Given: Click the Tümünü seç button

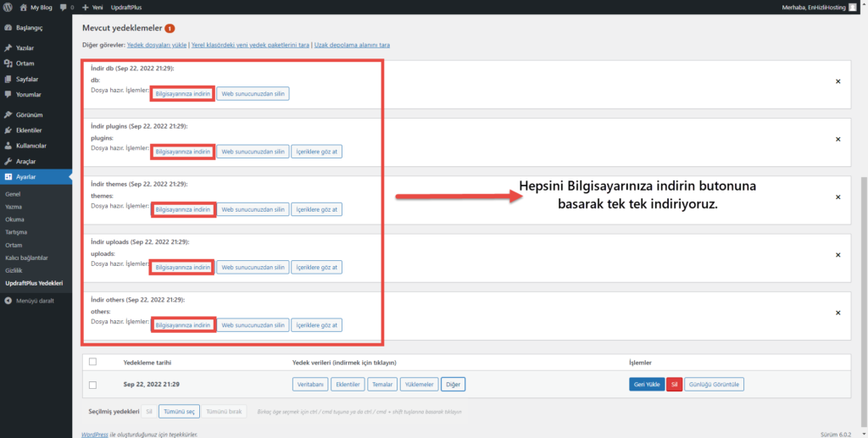Looking at the screenshot, I should 179,412.
